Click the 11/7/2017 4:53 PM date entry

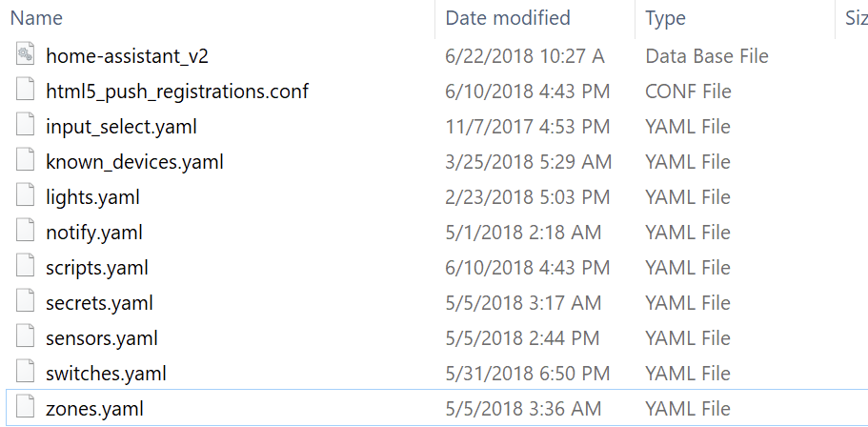(x=528, y=126)
